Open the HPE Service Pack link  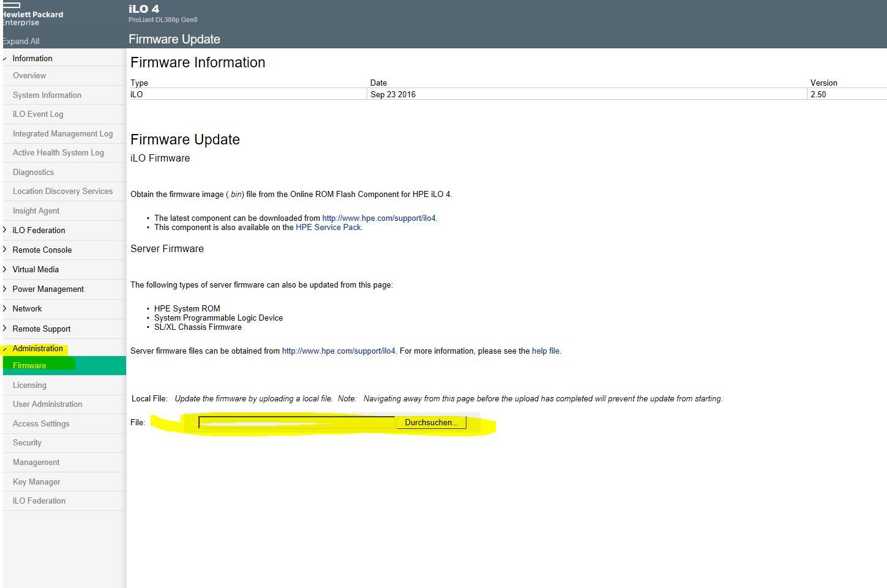point(328,227)
